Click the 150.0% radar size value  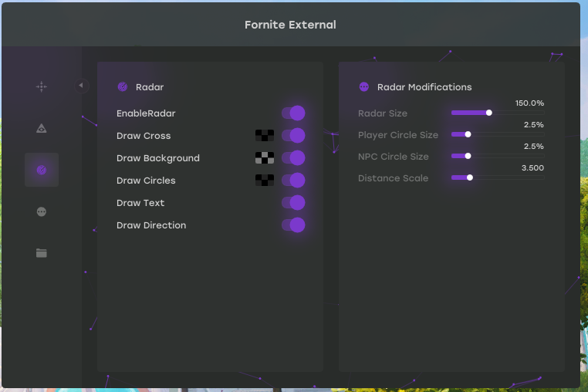[x=529, y=103]
